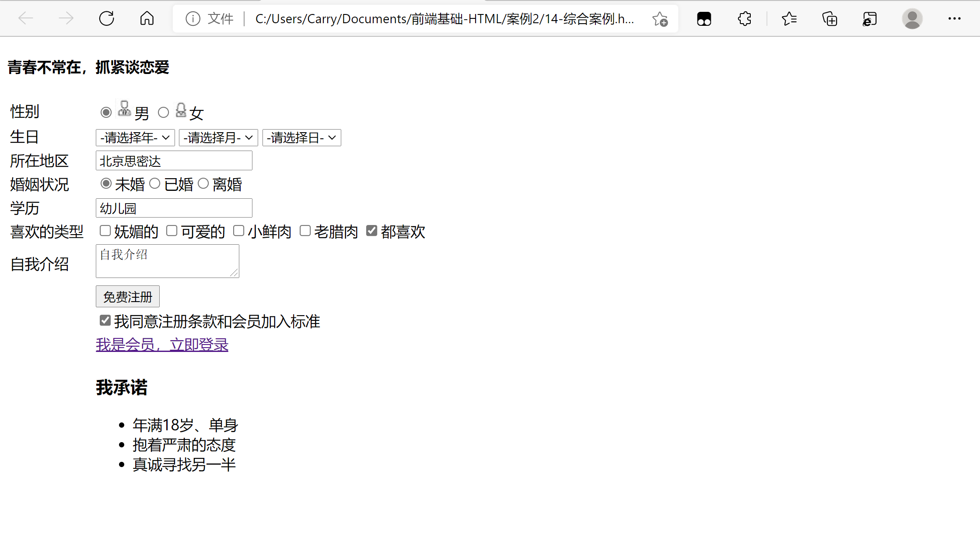Click the add to favorites star icon

pos(661,19)
